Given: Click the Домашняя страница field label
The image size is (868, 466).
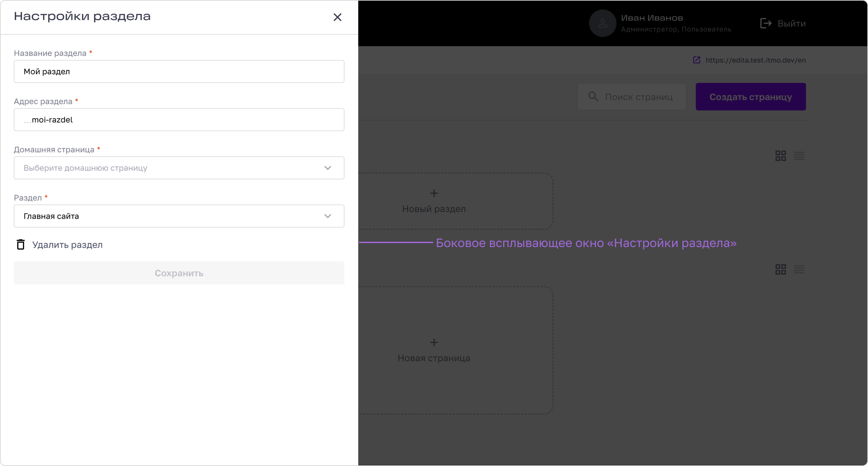Looking at the screenshot, I should (x=54, y=150).
